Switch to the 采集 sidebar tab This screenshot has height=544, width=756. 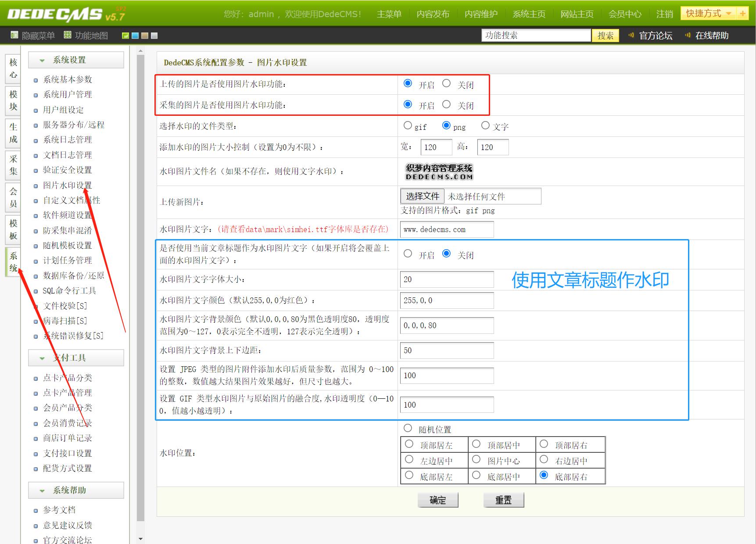[13, 165]
